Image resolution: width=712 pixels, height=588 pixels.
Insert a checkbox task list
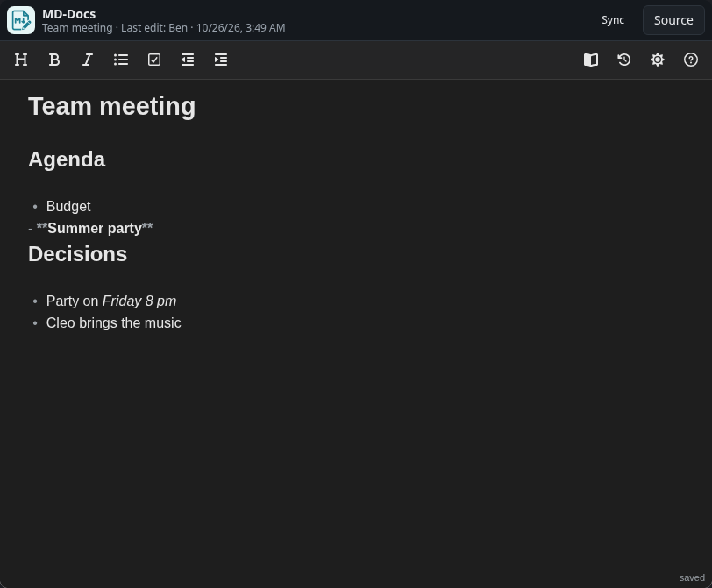[154, 60]
